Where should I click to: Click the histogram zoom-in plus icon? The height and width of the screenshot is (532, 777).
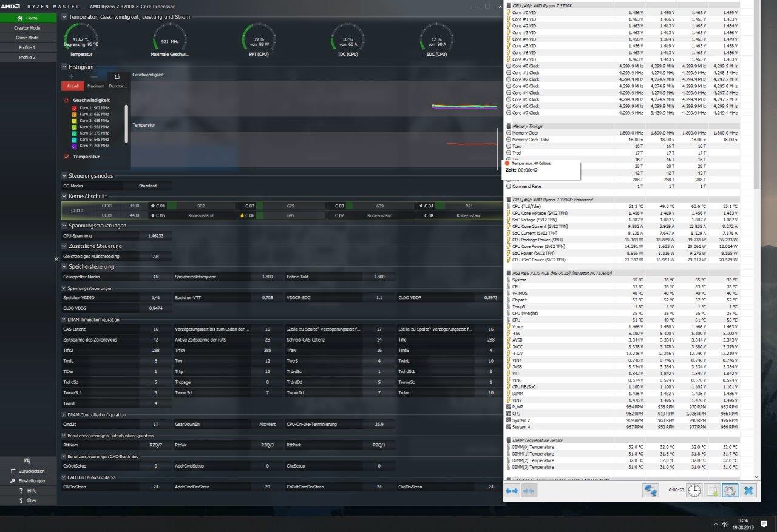[72, 76]
